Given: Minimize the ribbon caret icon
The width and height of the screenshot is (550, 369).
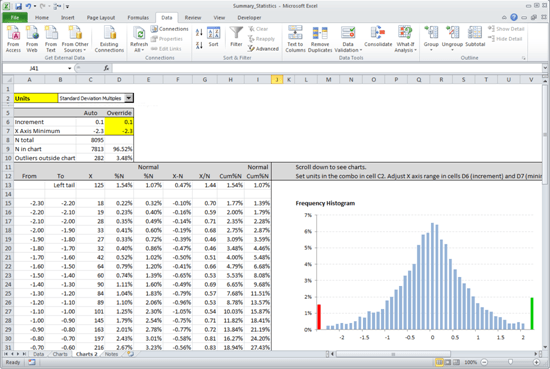Looking at the screenshot, I should tap(504, 17).
